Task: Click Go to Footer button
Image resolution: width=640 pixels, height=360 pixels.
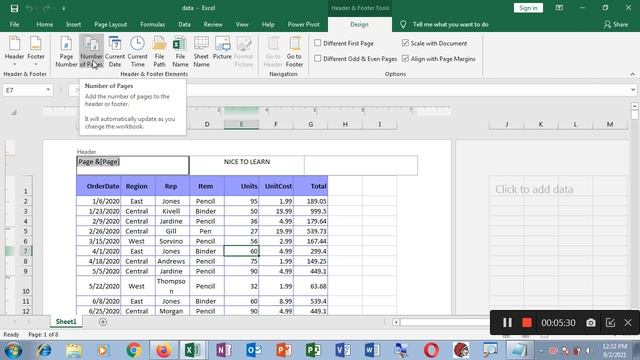Action: tap(294, 51)
